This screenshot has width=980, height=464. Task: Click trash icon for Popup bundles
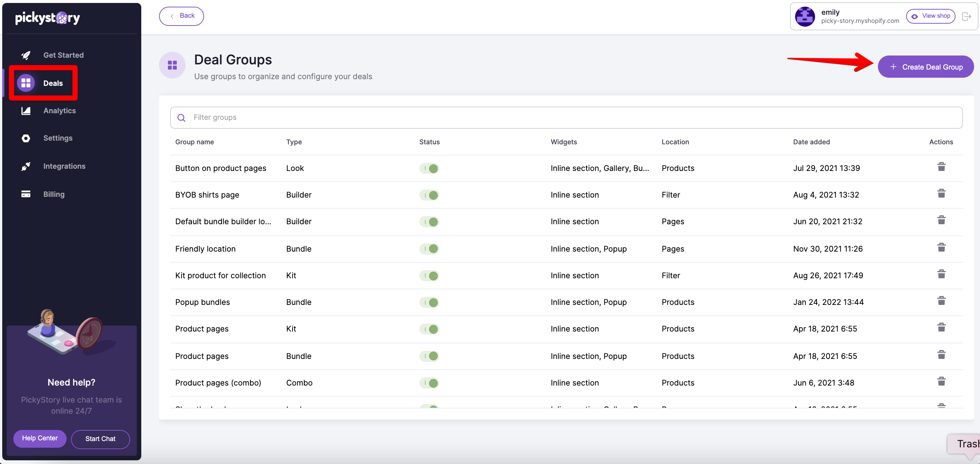click(941, 301)
